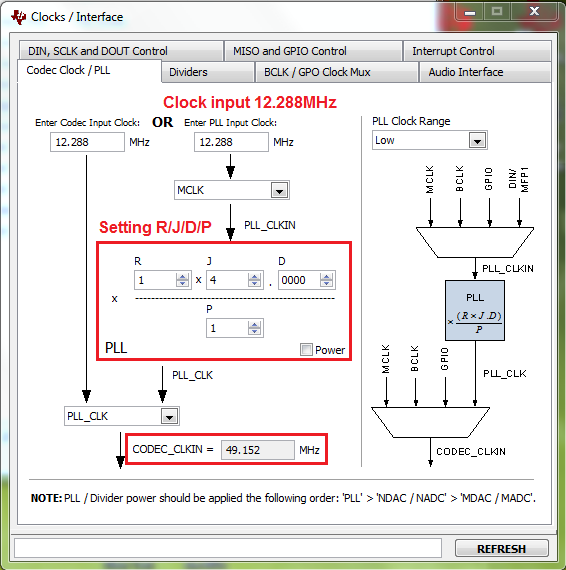Click the status text field beside REFRESH
The width and height of the screenshot is (566, 570).
228,548
